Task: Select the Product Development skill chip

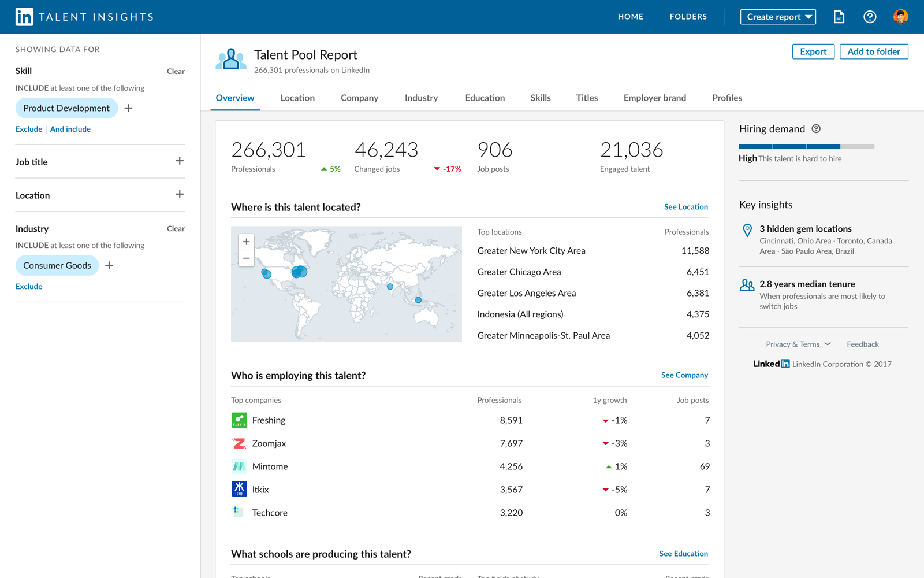Action: [66, 108]
